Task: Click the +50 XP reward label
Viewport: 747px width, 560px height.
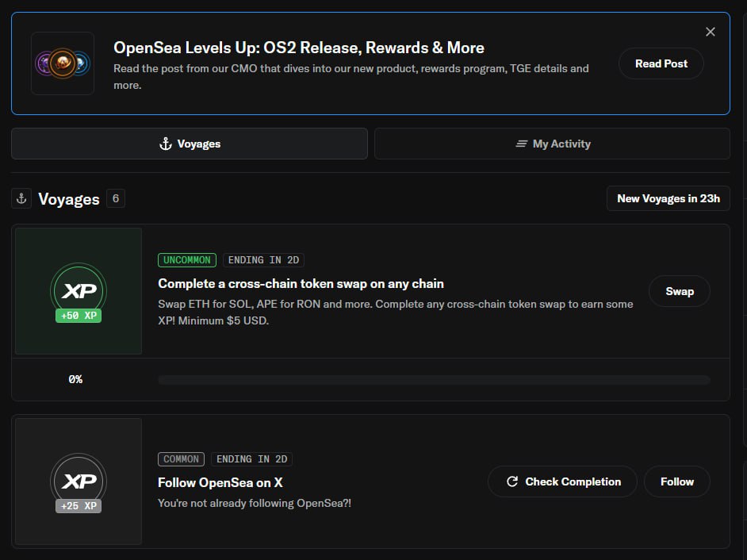Action: 79,316
